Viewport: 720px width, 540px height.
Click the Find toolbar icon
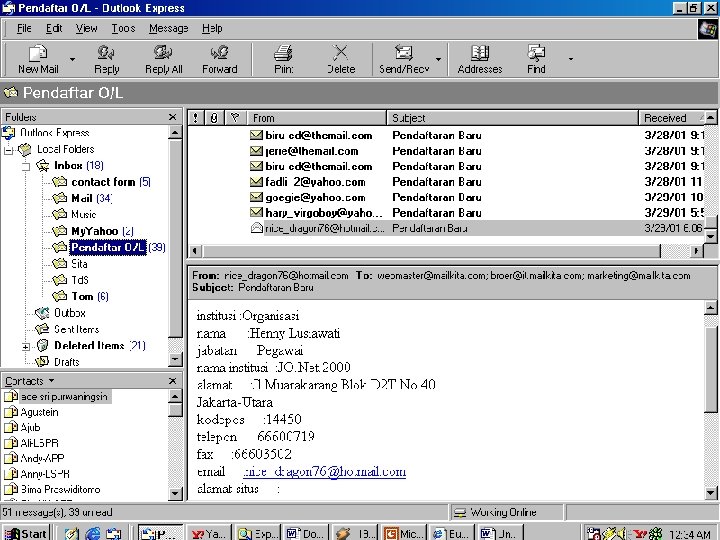536,58
